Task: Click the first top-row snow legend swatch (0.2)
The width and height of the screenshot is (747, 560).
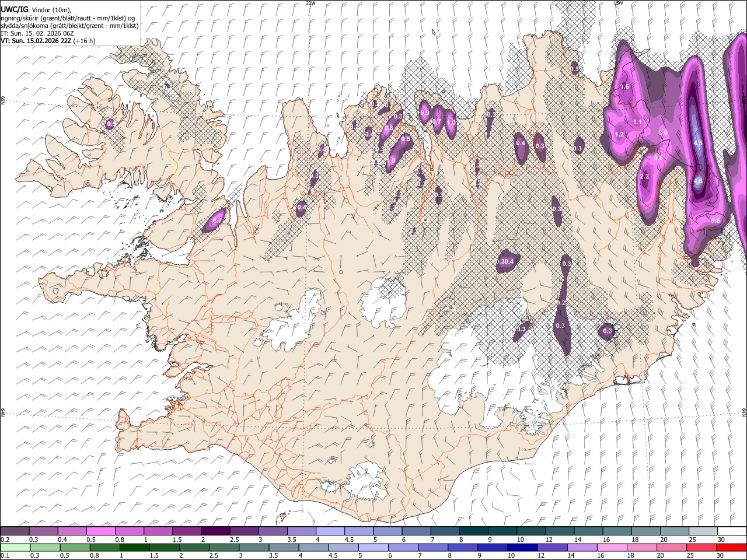Action: pos(15,531)
